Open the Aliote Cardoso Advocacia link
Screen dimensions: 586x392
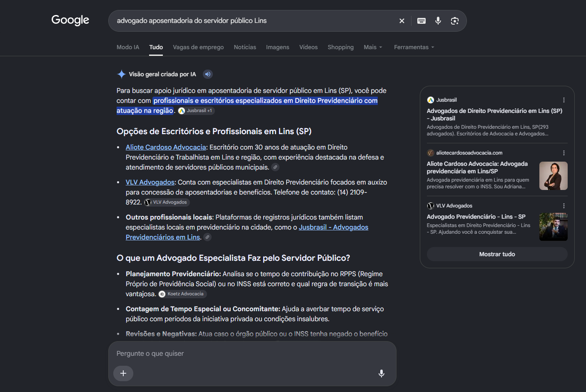tap(166, 147)
